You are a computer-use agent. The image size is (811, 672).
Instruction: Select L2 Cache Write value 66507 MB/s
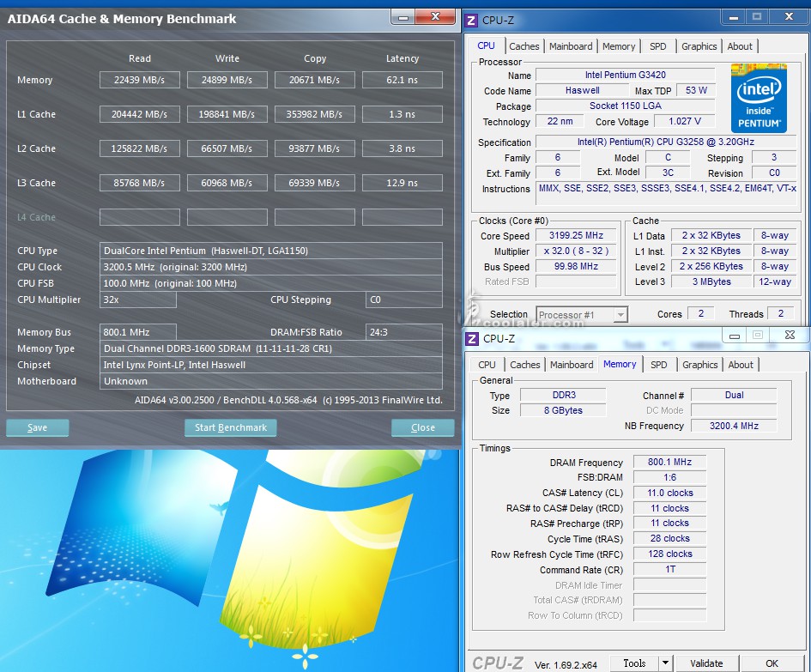click(x=227, y=148)
